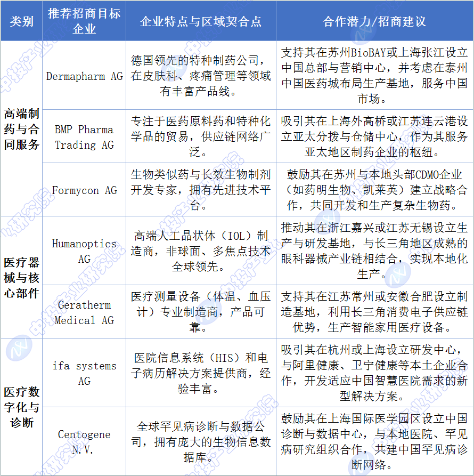Click the BMP Pharma Trading AG cell
The width and height of the screenshot is (474, 476).
84,137
